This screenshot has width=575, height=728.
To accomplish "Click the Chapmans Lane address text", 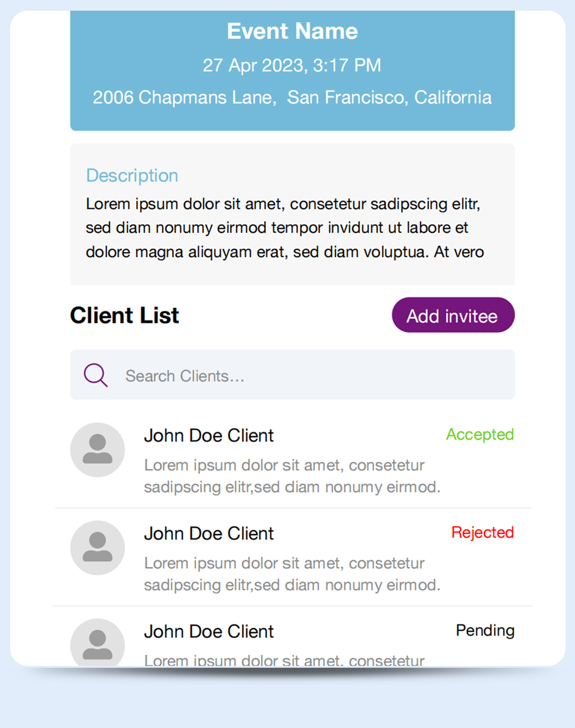I will pos(292,97).
